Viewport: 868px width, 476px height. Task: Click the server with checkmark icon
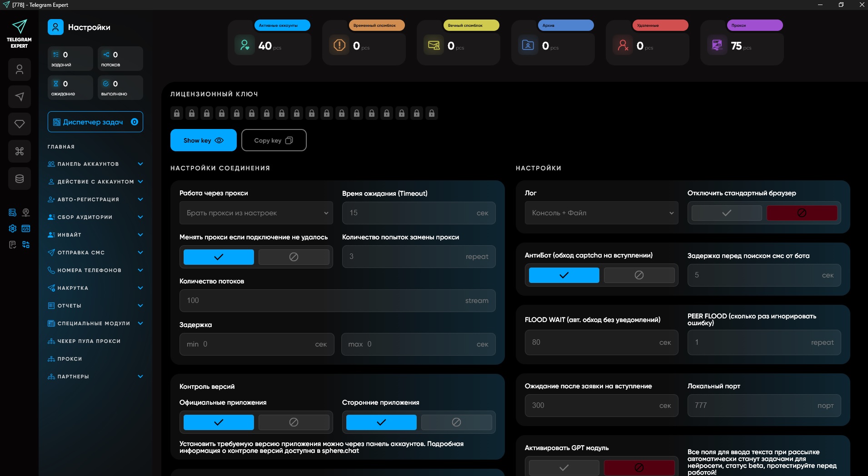click(13, 213)
